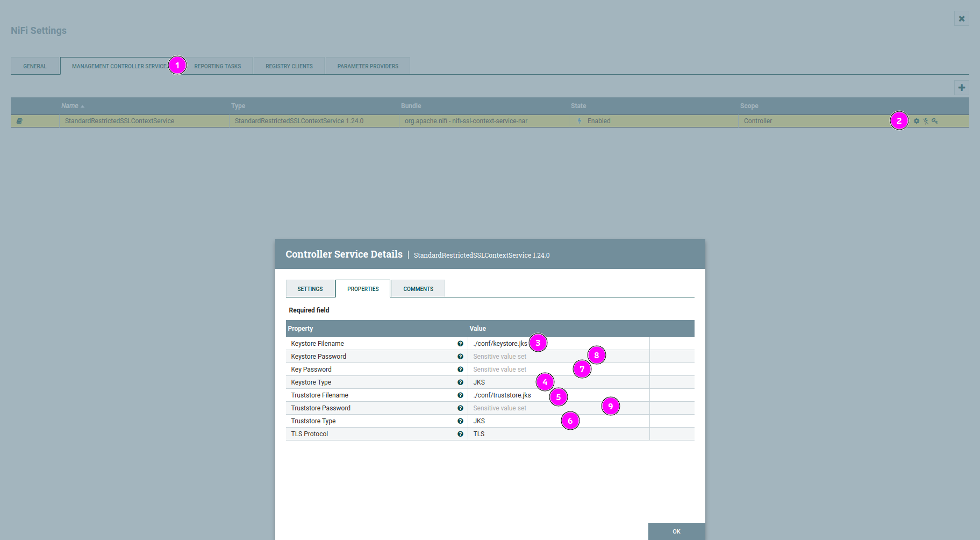980x540 pixels.
Task: Switch to the General tab
Action: [35, 66]
